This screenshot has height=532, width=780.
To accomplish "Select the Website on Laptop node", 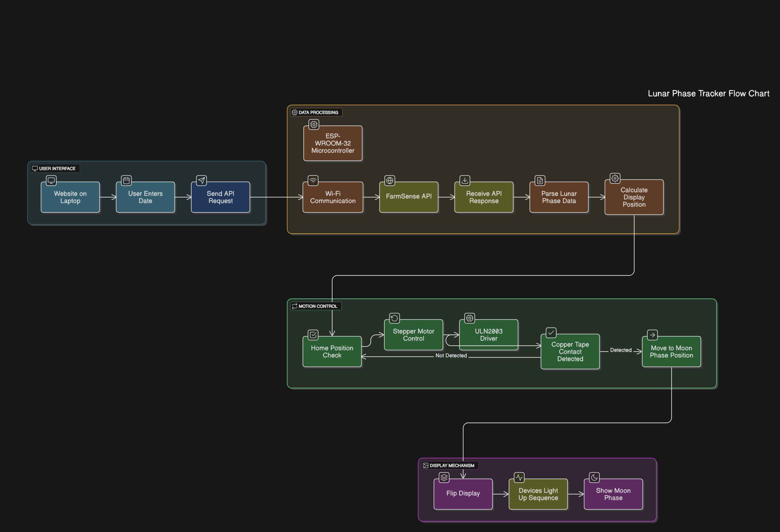I will click(70, 197).
